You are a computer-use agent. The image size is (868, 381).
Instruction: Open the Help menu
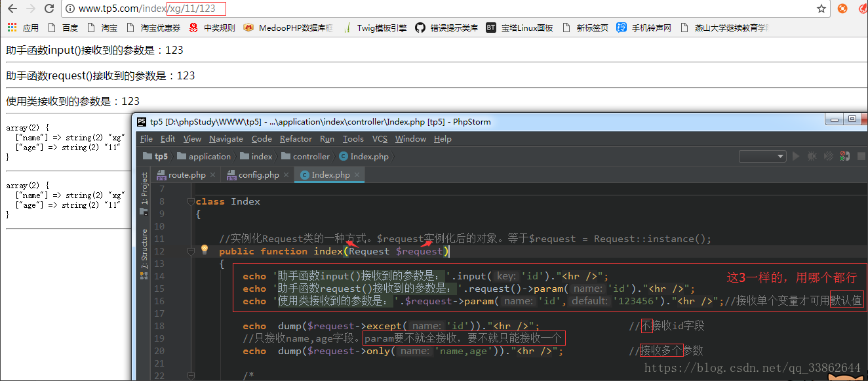443,138
